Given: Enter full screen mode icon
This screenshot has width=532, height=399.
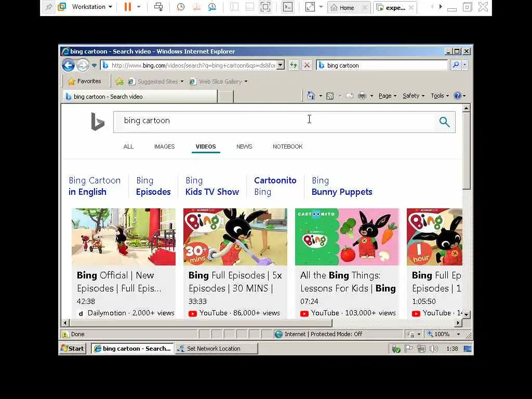Looking at the screenshot, I should point(265,7).
